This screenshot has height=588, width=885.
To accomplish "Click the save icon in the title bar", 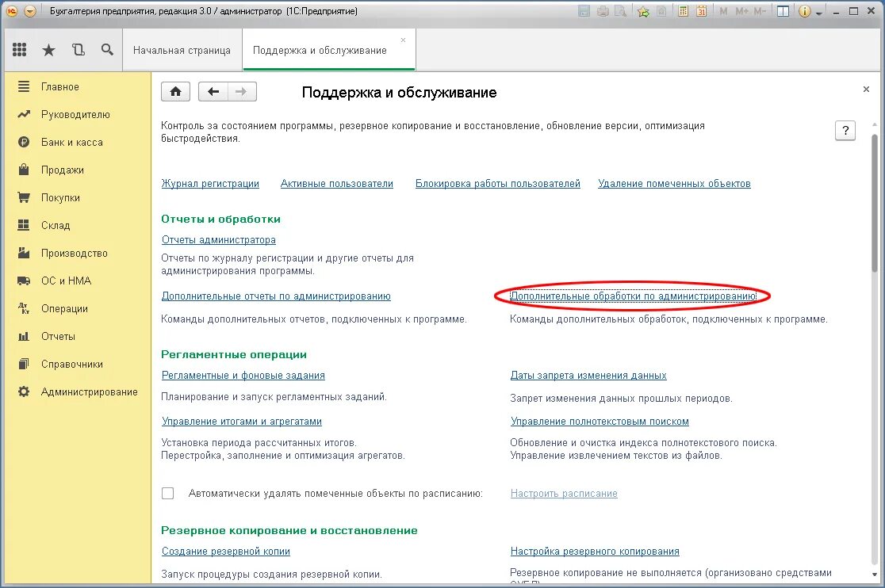I will [x=584, y=10].
